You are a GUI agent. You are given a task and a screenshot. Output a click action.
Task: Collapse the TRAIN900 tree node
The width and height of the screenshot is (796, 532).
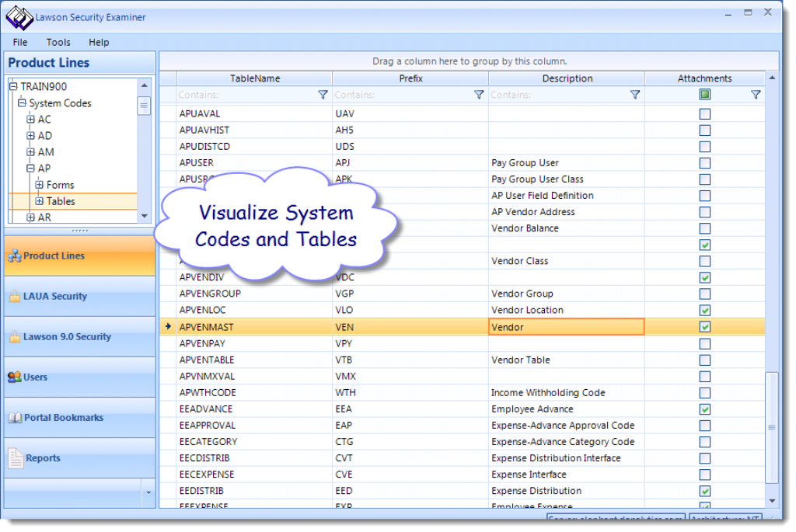14,86
